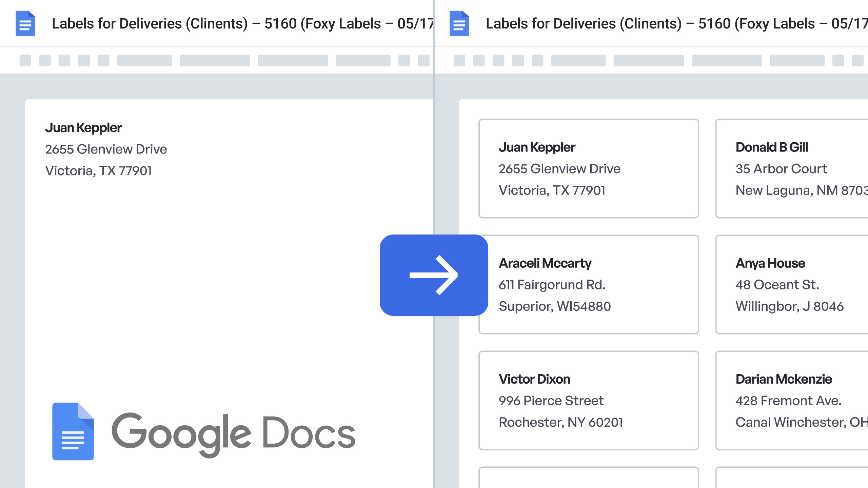Select the Victor Dixon label card
The height and width of the screenshot is (488, 868).
(x=588, y=400)
